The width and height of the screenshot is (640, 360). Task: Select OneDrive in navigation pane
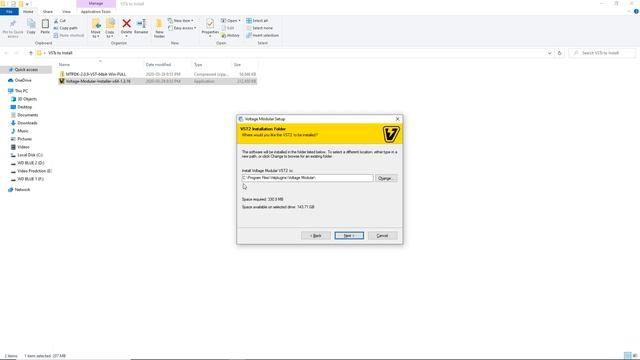coord(23,80)
